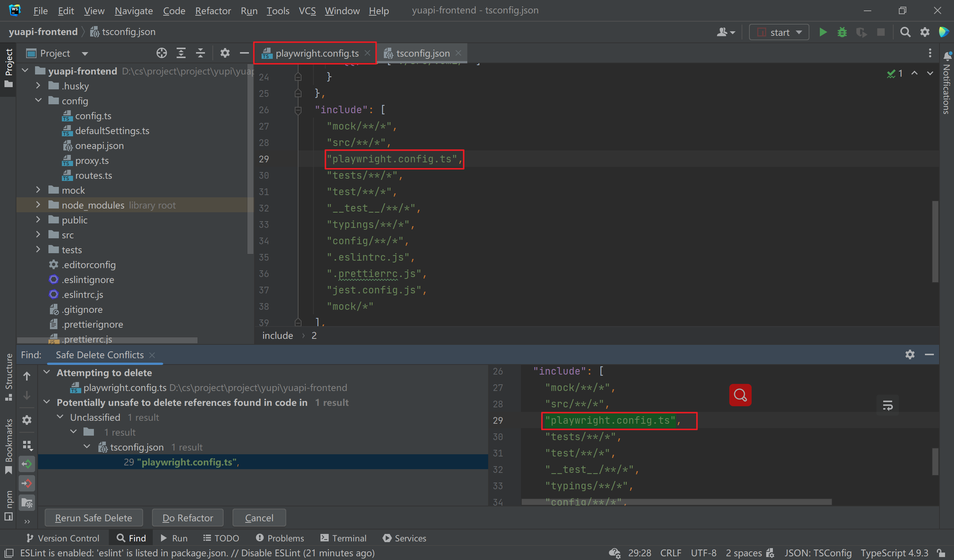Toggle Show read access green arrow

click(x=27, y=464)
